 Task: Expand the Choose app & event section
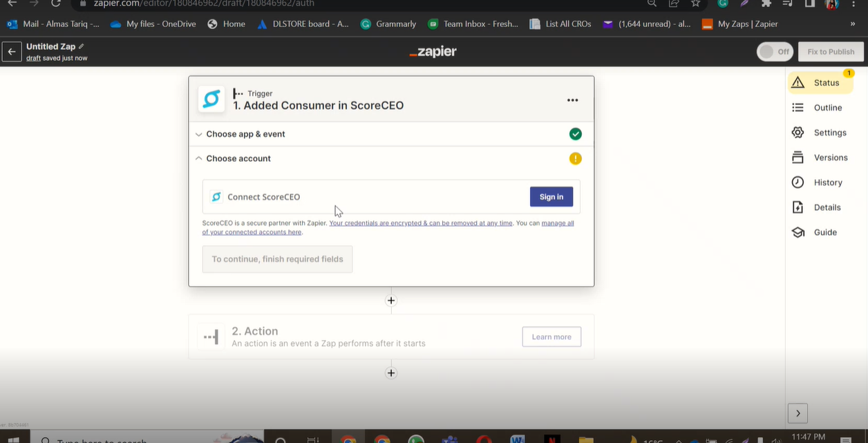coord(391,134)
